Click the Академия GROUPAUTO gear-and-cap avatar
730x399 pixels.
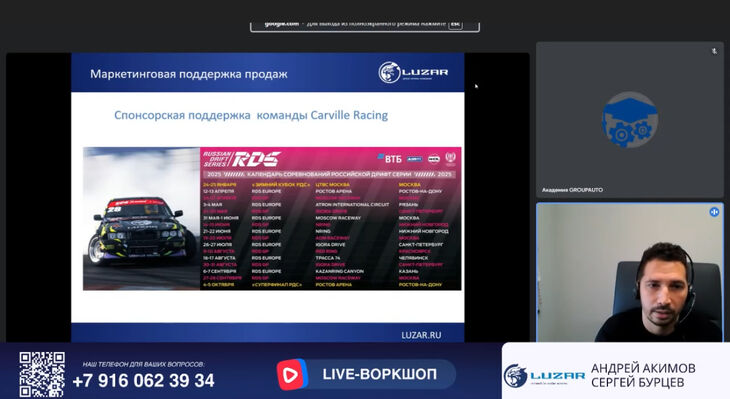point(629,120)
